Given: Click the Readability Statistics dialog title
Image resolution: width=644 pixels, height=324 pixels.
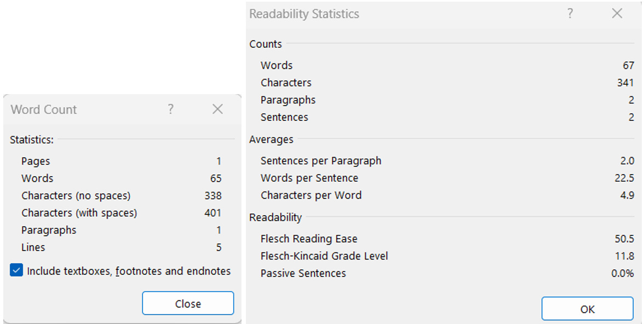Looking at the screenshot, I should click(304, 14).
